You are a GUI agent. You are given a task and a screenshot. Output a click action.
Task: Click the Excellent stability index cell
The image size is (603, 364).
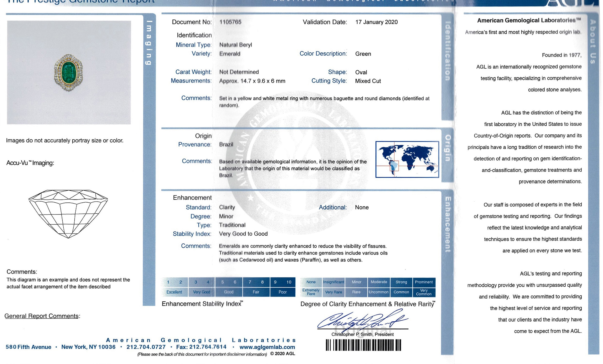click(174, 292)
